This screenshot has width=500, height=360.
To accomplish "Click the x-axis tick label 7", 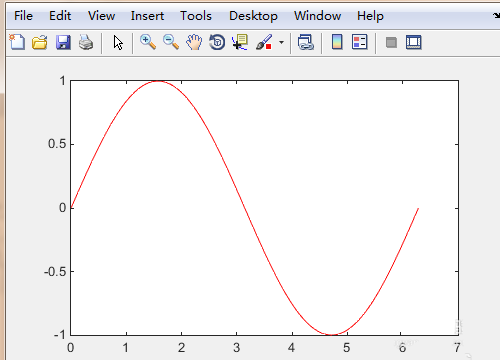I will (457, 348).
